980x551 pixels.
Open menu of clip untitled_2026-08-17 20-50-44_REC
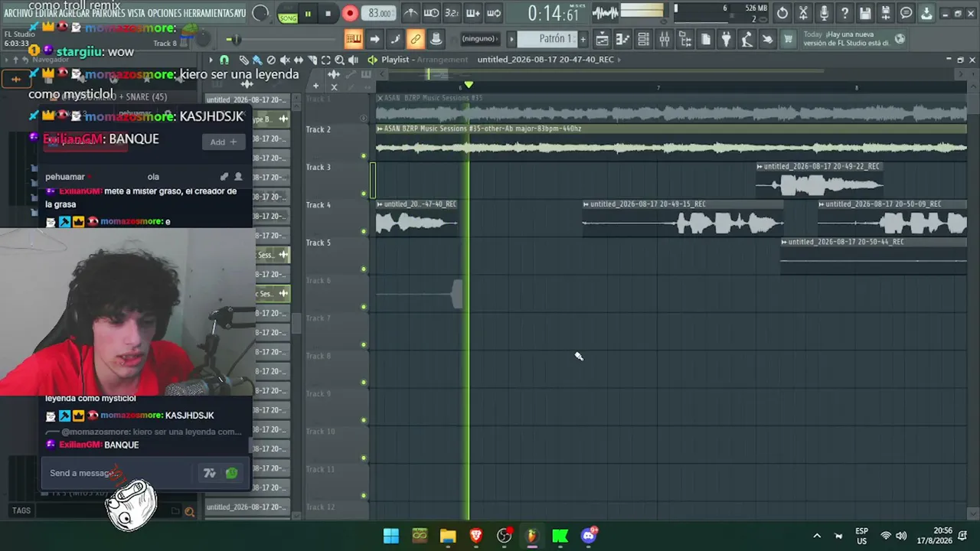[784, 243]
